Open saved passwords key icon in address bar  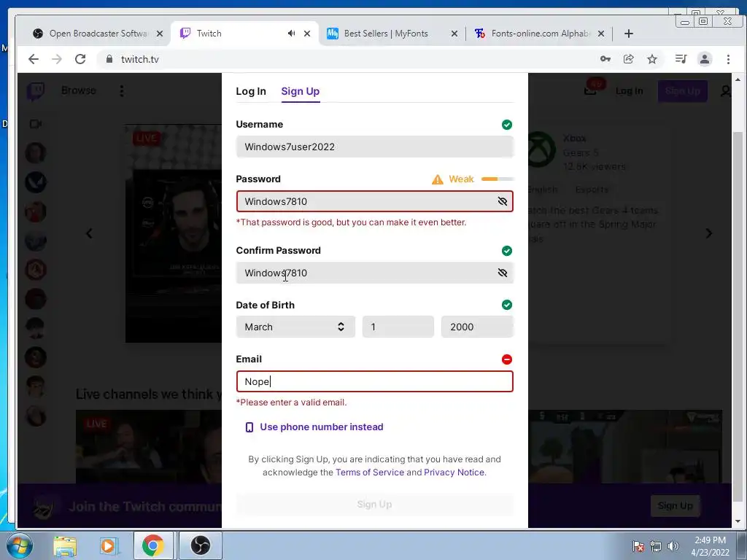pyautogui.click(x=605, y=59)
